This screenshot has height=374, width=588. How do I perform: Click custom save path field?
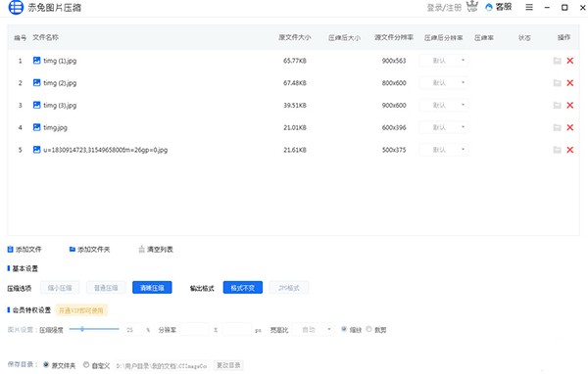click(x=162, y=366)
